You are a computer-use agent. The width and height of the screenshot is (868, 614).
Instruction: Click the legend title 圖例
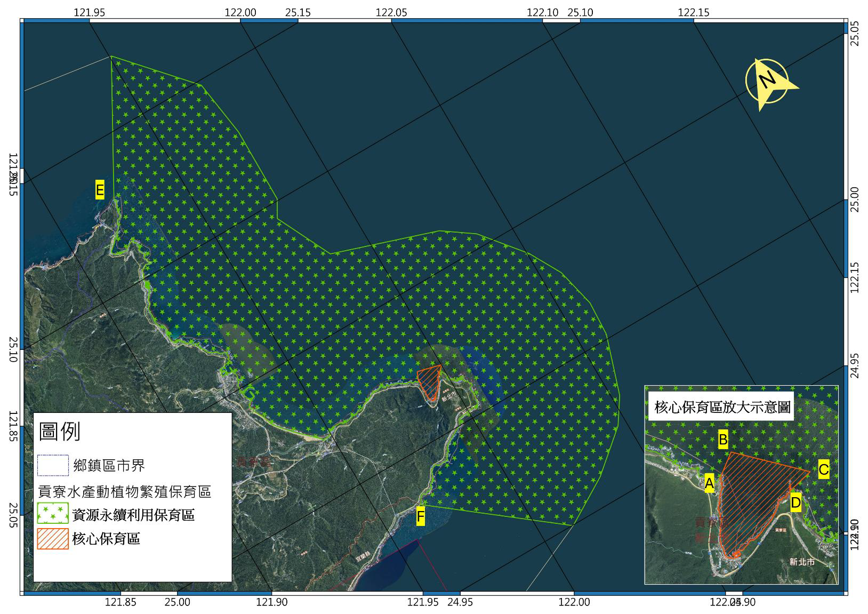point(60,430)
